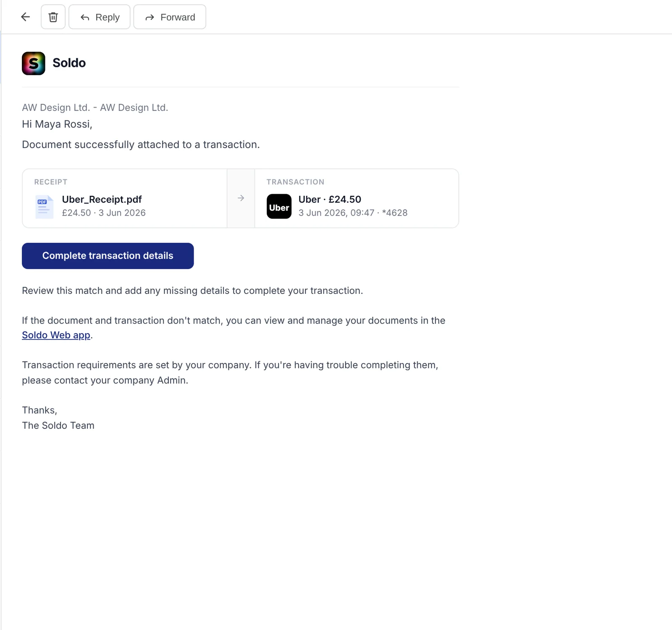Click 'The Soldo Team' signature
The height and width of the screenshot is (630, 672).
(x=58, y=425)
